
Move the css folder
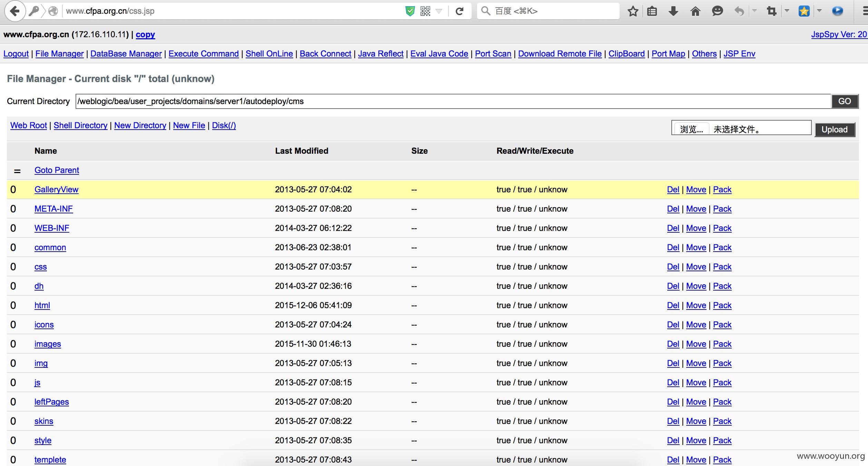coord(696,267)
